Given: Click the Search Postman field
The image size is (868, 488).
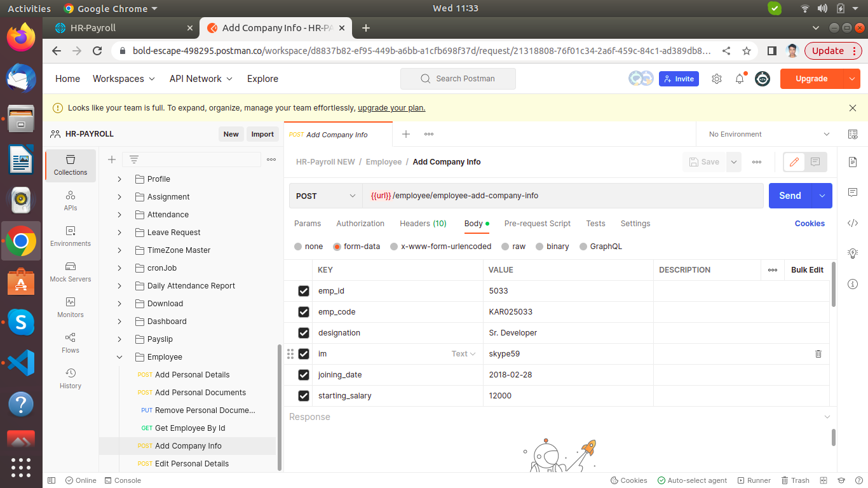Looking at the screenshot, I should point(458,79).
